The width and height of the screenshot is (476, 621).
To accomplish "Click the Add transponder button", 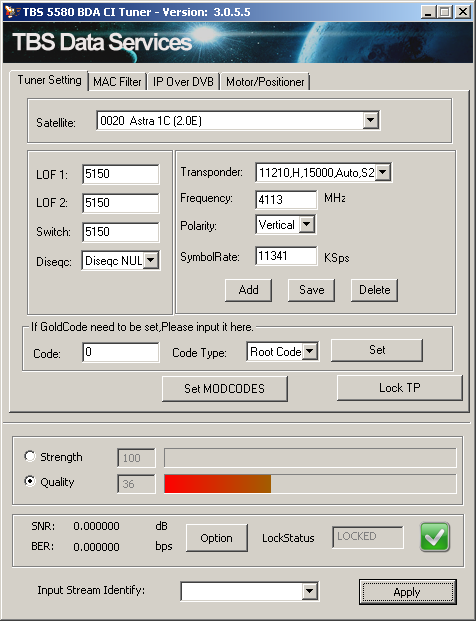I will 248,290.
